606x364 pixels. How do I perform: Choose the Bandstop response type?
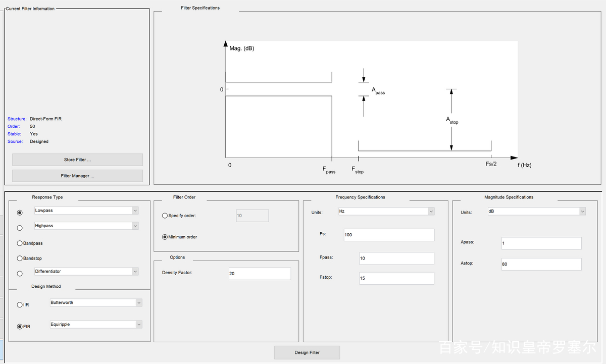20,258
